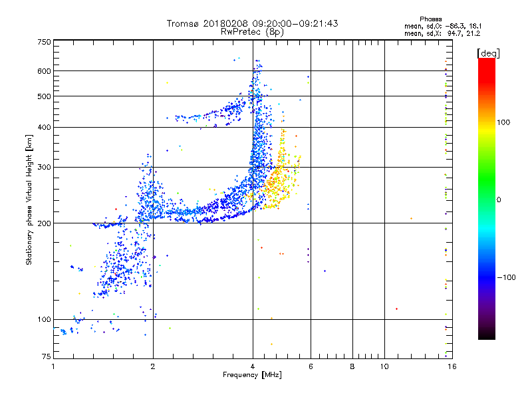Screen dimensions: 532x399
Task: Click the y-axis tick label '750'
Action: click(x=44, y=42)
